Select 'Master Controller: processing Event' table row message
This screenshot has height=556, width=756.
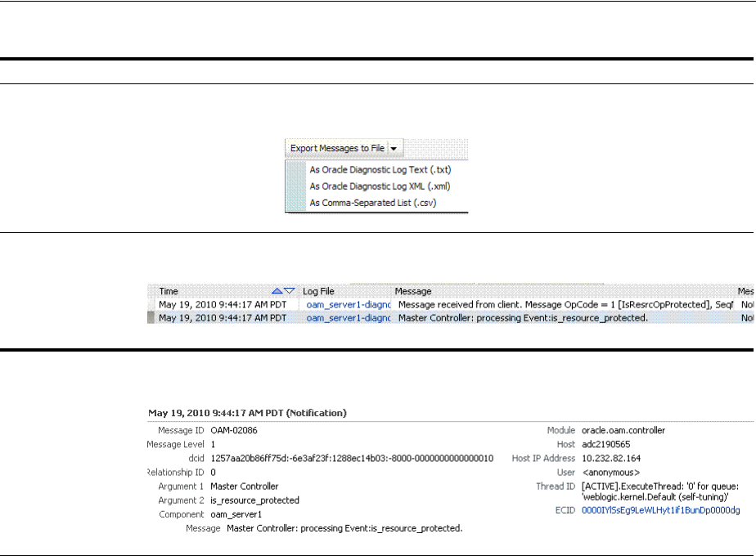pos(523,318)
